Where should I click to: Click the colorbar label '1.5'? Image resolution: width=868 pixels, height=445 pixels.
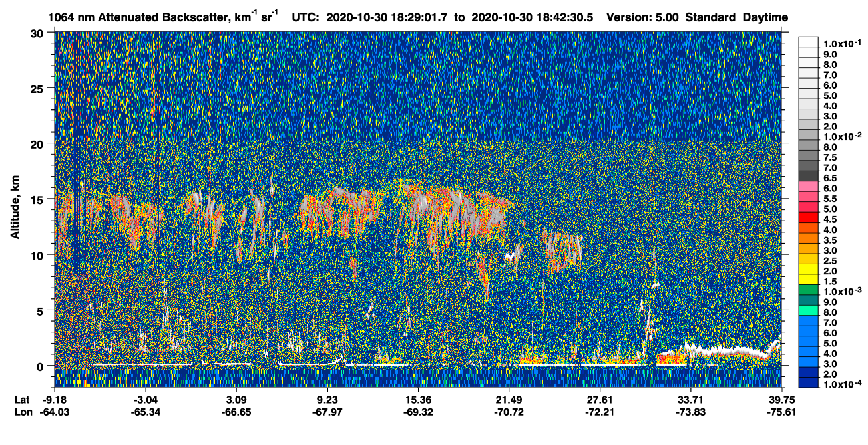830,282
